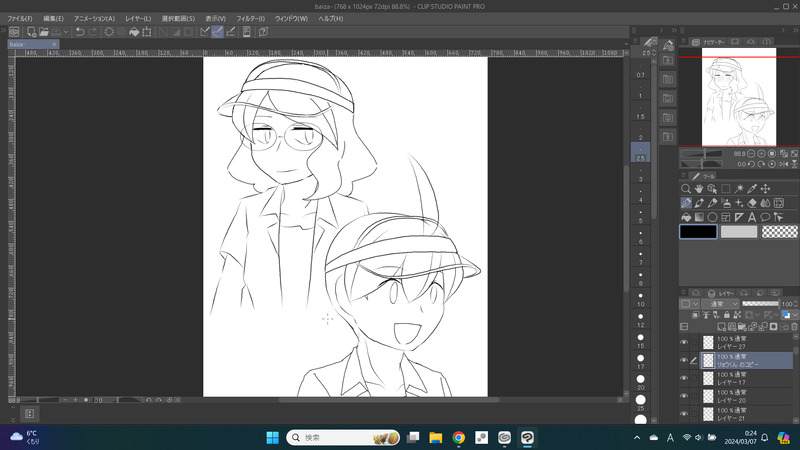This screenshot has height=450, width=800.
Task: Select the Operation object tool
Action: click(712, 189)
